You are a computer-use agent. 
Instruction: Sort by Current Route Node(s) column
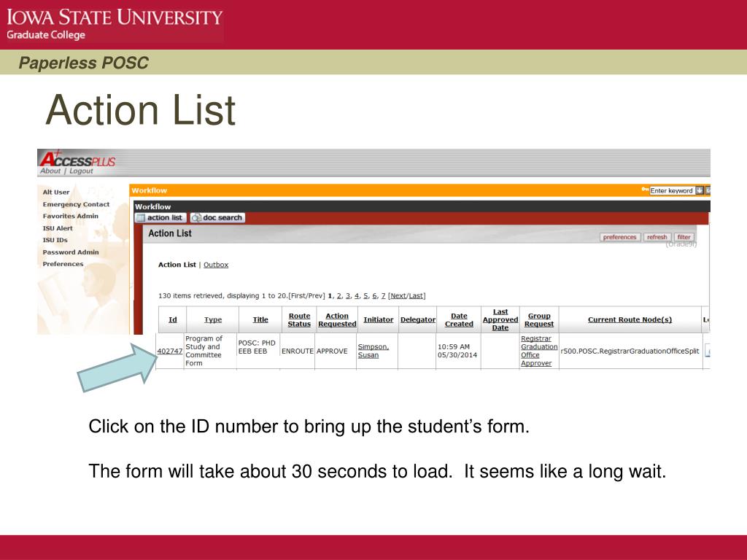tap(630, 319)
